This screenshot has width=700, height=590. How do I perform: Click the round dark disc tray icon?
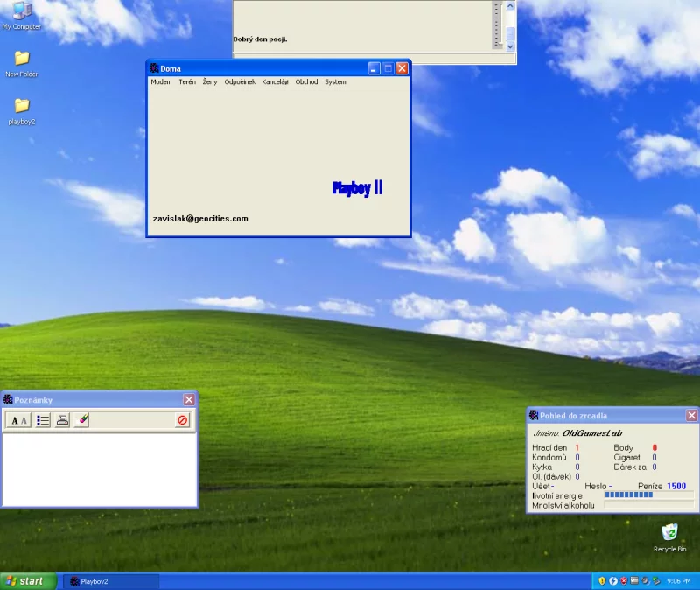(646, 581)
